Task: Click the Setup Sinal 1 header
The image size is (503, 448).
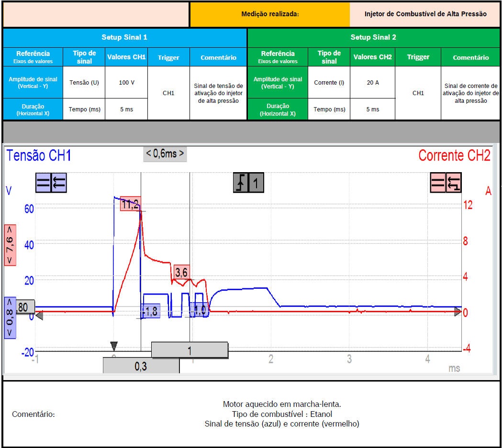Action: (x=124, y=37)
